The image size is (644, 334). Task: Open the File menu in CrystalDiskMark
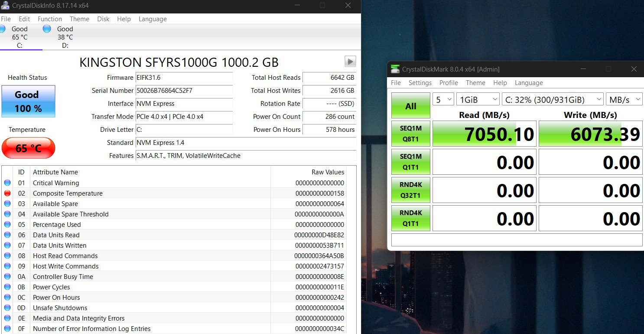tap(396, 83)
